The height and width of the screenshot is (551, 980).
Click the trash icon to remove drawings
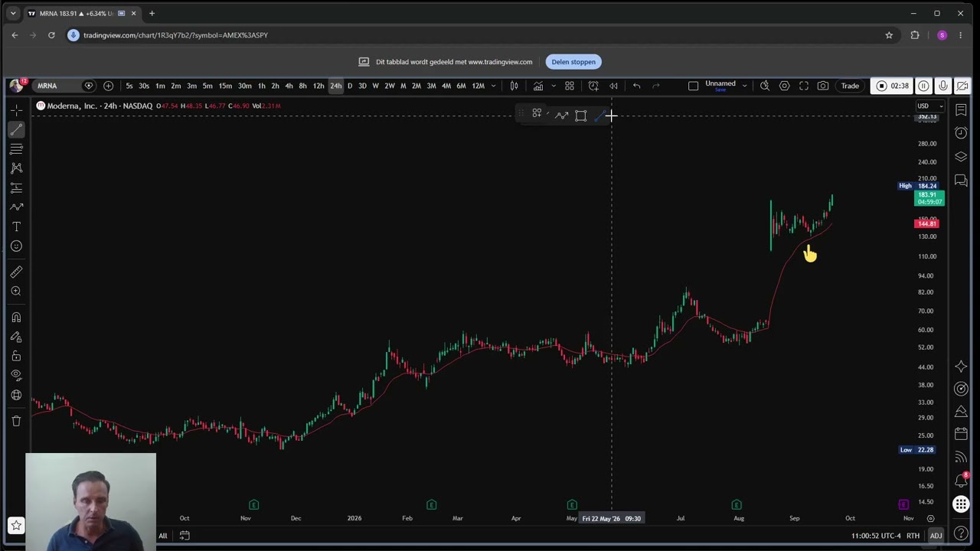(x=16, y=421)
